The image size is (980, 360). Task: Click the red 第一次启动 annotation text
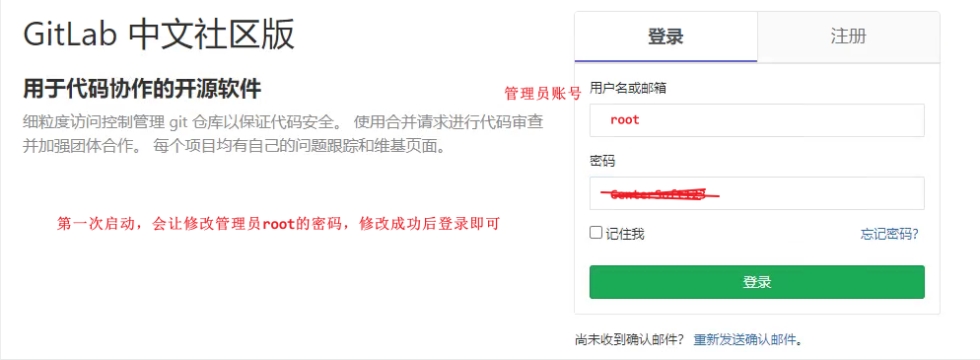pos(278,224)
